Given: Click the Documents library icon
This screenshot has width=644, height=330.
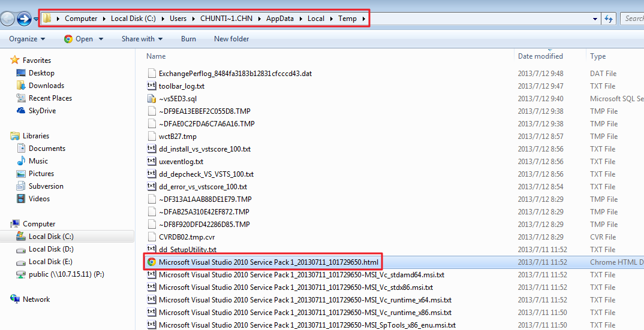Looking at the screenshot, I should click(x=21, y=149).
